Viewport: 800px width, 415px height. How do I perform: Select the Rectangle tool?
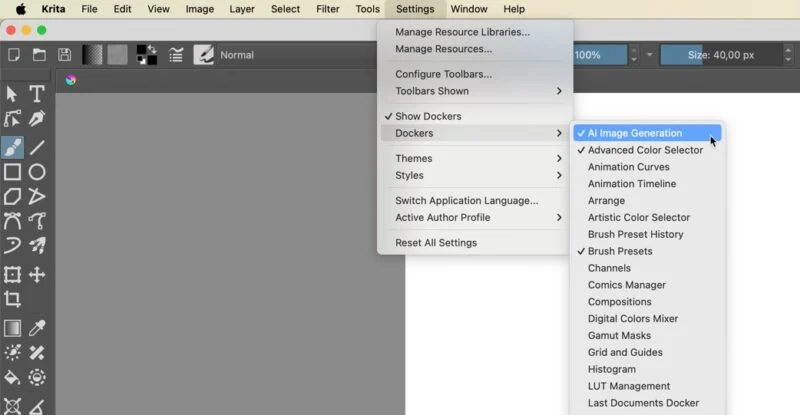click(12, 172)
